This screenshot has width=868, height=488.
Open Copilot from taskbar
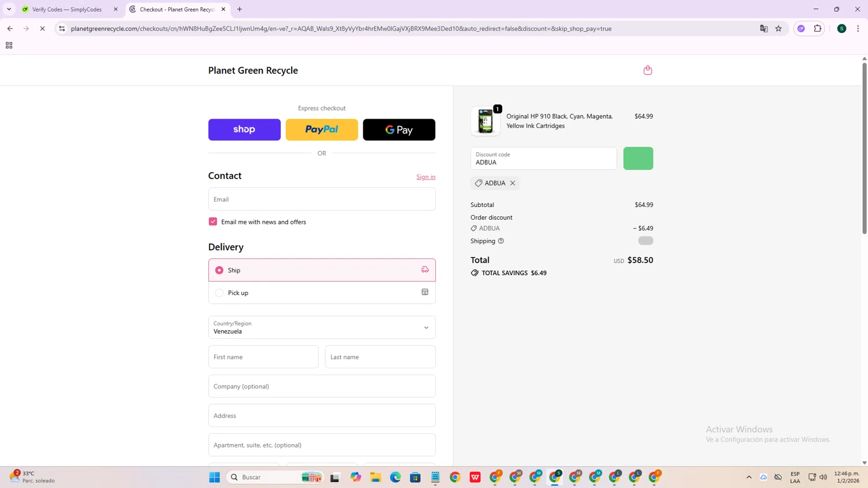point(355,477)
